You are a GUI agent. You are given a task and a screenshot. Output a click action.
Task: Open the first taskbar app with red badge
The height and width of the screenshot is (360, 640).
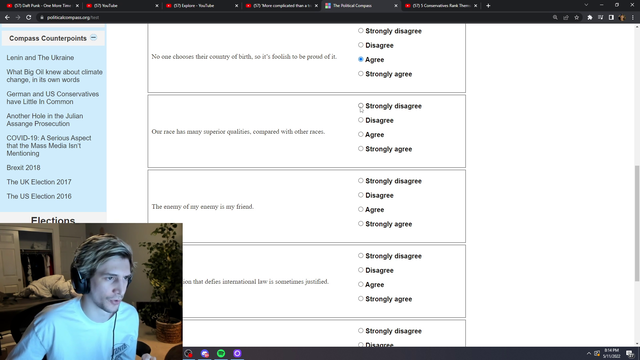click(x=188, y=353)
